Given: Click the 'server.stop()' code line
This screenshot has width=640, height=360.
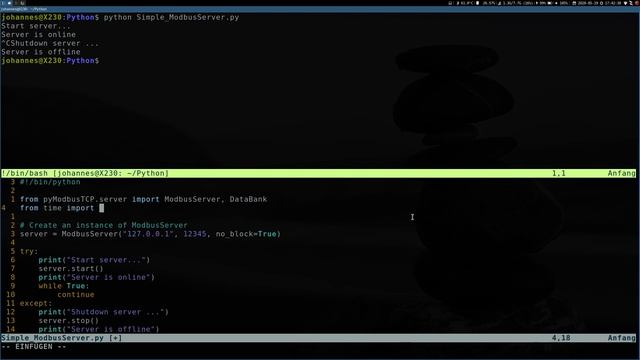Looking at the screenshot, I should coord(69,320).
